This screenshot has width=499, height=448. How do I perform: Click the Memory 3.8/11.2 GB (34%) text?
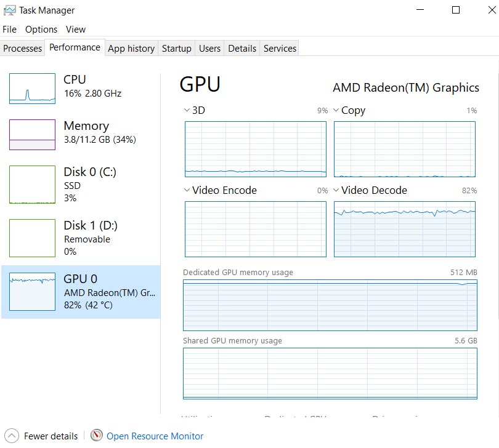(x=100, y=140)
